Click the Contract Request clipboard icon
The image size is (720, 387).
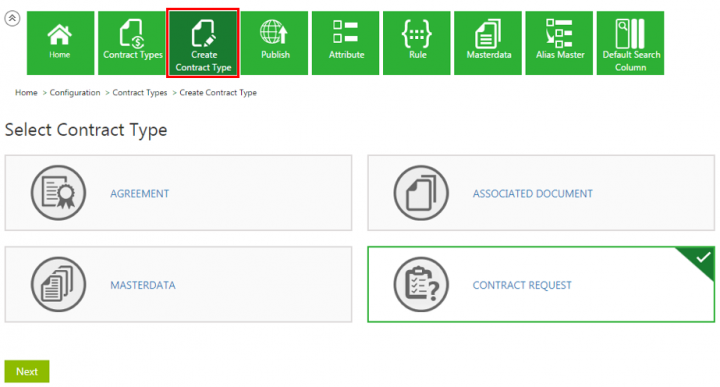(x=421, y=285)
